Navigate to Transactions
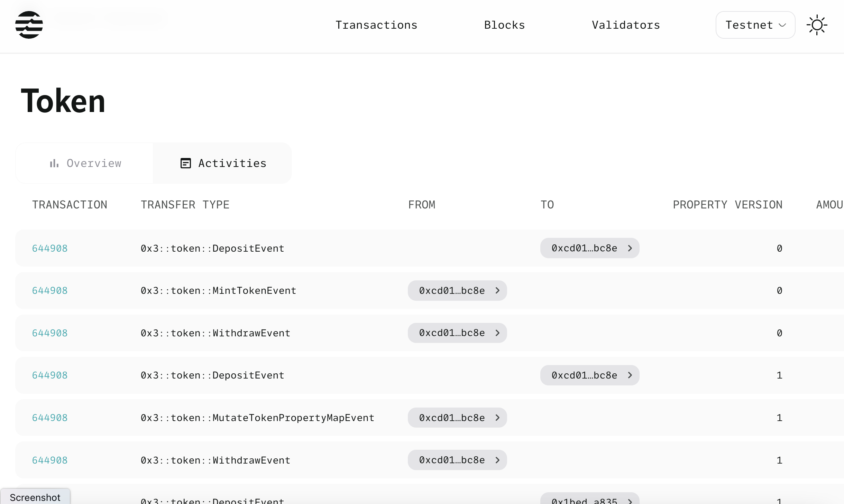This screenshot has height=504, width=844. (376, 25)
